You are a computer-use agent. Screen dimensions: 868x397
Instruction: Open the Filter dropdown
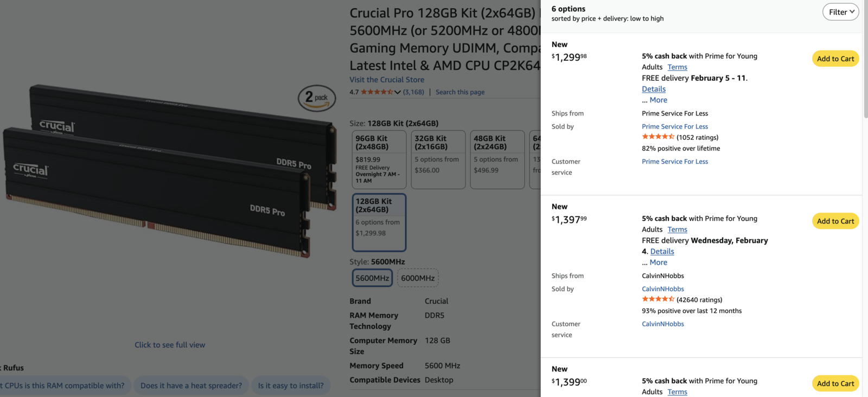(840, 12)
